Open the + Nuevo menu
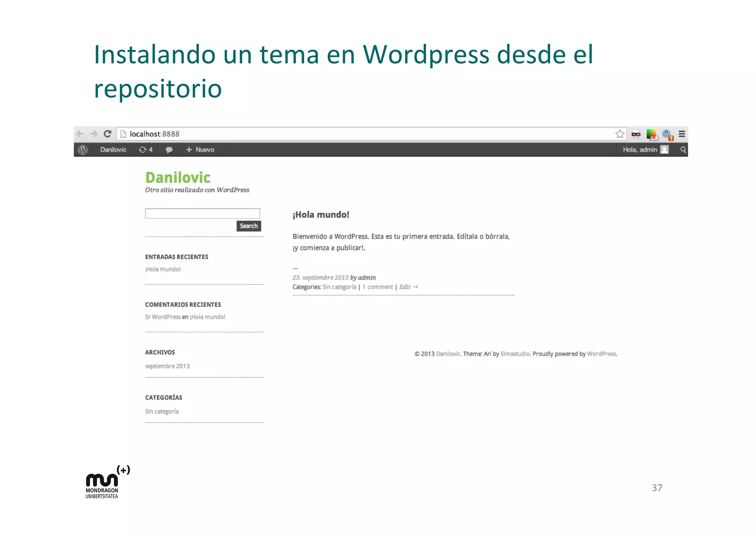Viewport: 756px width, 534px height. (x=200, y=150)
